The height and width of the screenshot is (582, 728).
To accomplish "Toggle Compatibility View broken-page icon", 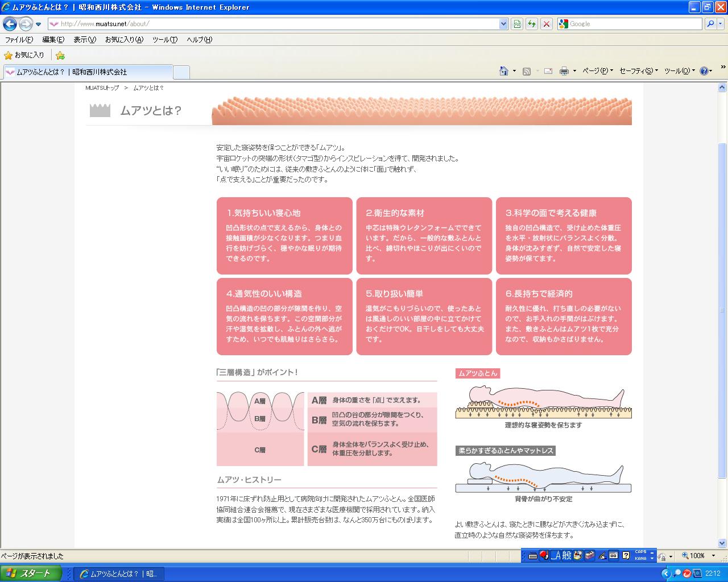I will [517, 24].
